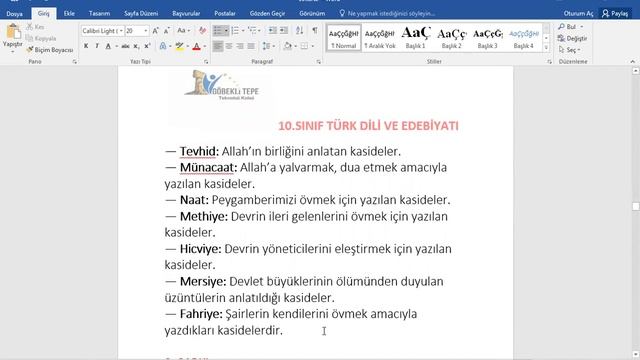Open the Aa change case dropdown
Image resolution: width=640 pixels, height=360 pixels.
183,31
